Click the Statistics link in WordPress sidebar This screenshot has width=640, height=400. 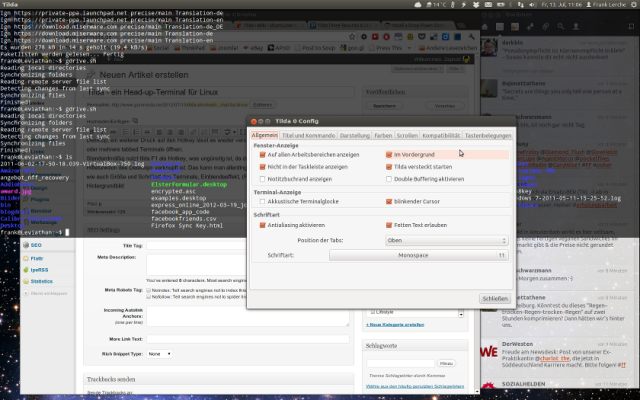42,281
